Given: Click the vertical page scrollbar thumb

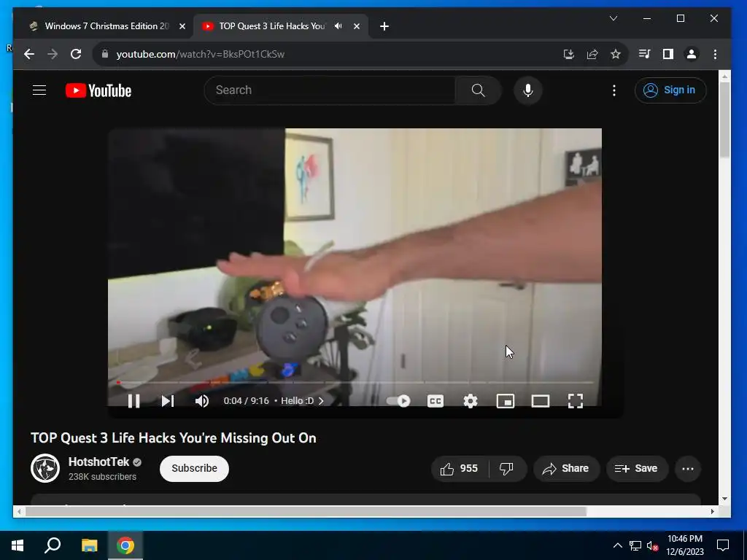Looking at the screenshot, I should pyautogui.click(x=724, y=119).
